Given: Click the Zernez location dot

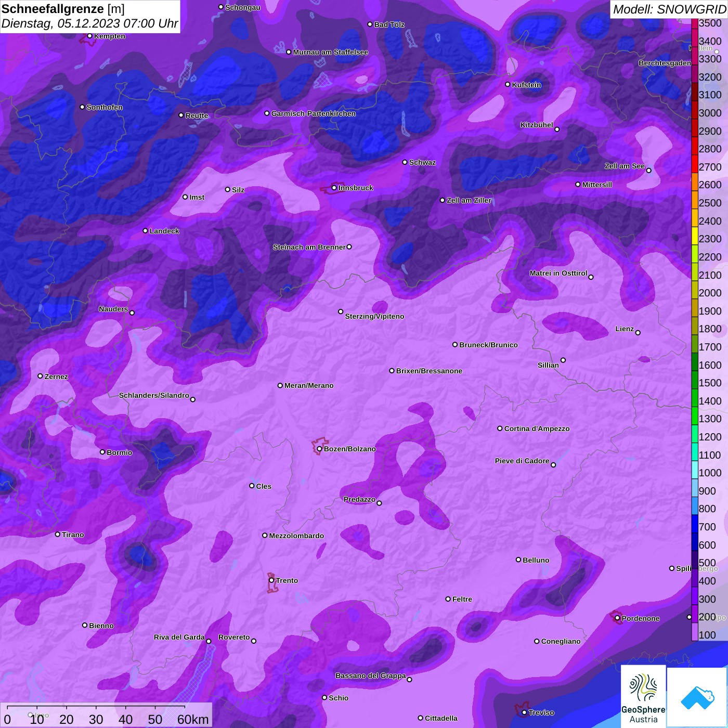Looking at the screenshot, I should [41, 376].
